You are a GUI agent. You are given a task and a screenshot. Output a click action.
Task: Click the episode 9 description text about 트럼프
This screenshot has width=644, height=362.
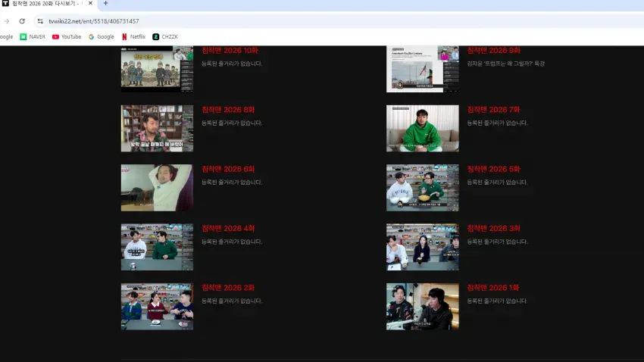pos(505,64)
